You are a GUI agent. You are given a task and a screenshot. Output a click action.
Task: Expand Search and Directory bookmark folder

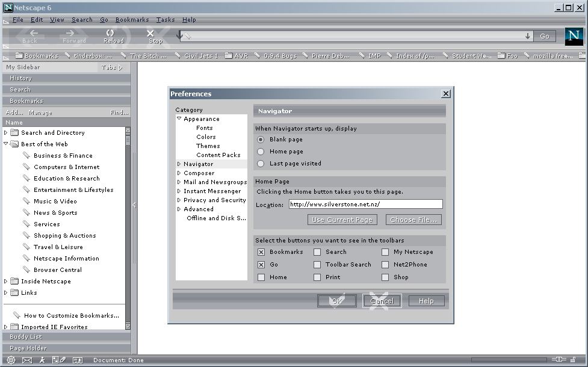coord(5,133)
